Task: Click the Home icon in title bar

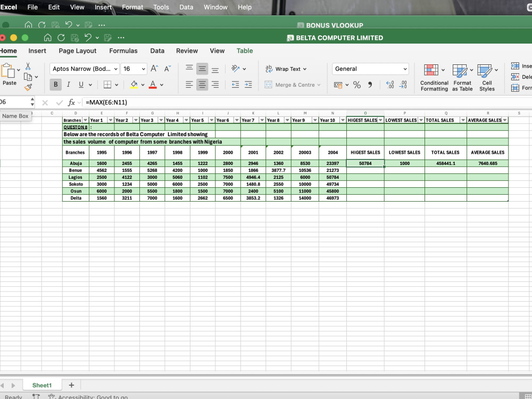Action: click(47, 38)
